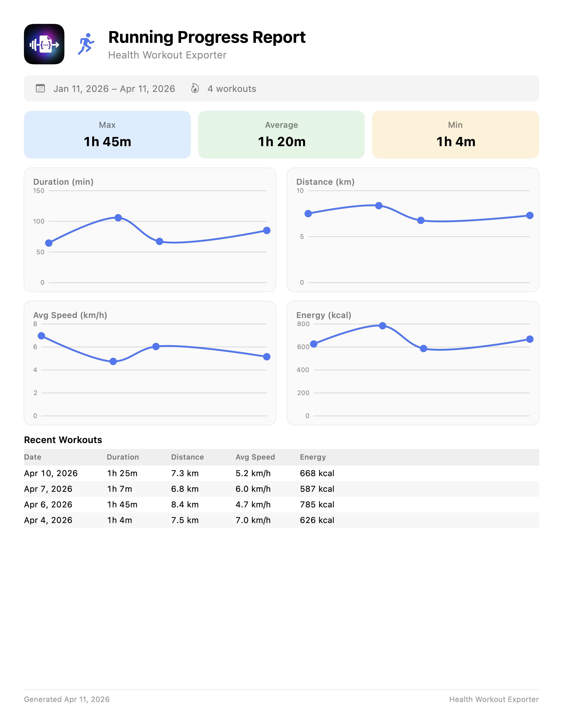Select the Min card showing 1h 4m
Screen dimensions: 563x728
click(x=456, y=135)
